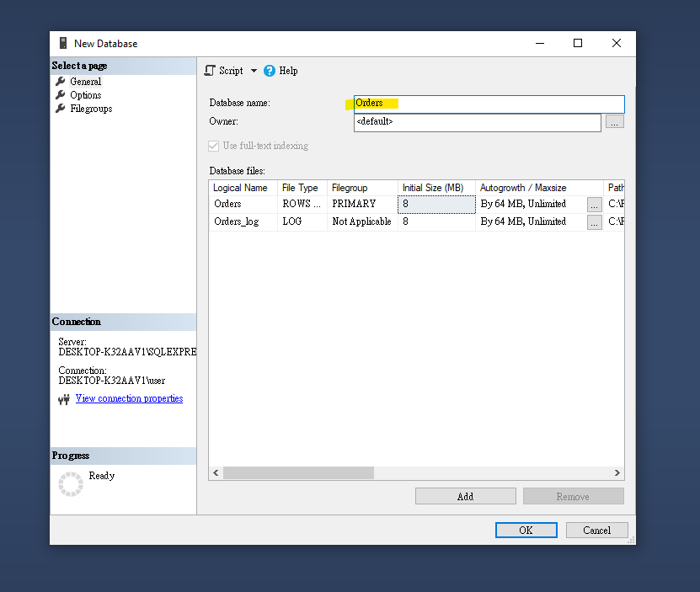Click the New Database title bar icon

[63, 44]
